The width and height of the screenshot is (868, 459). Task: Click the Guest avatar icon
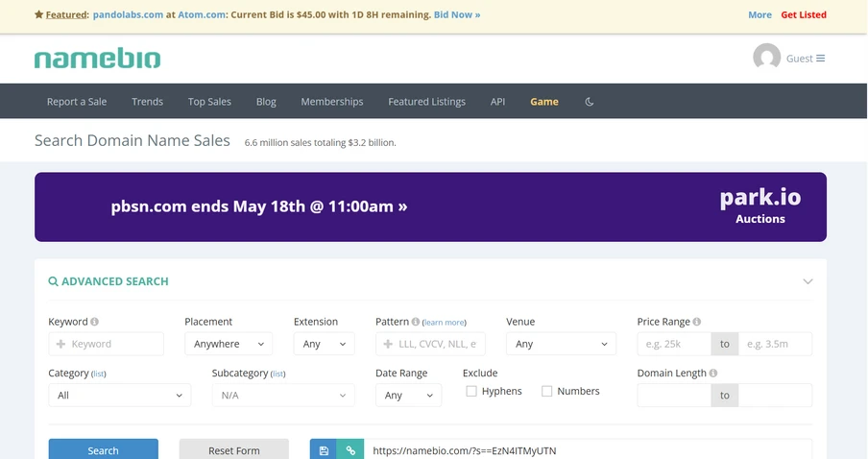766,58
